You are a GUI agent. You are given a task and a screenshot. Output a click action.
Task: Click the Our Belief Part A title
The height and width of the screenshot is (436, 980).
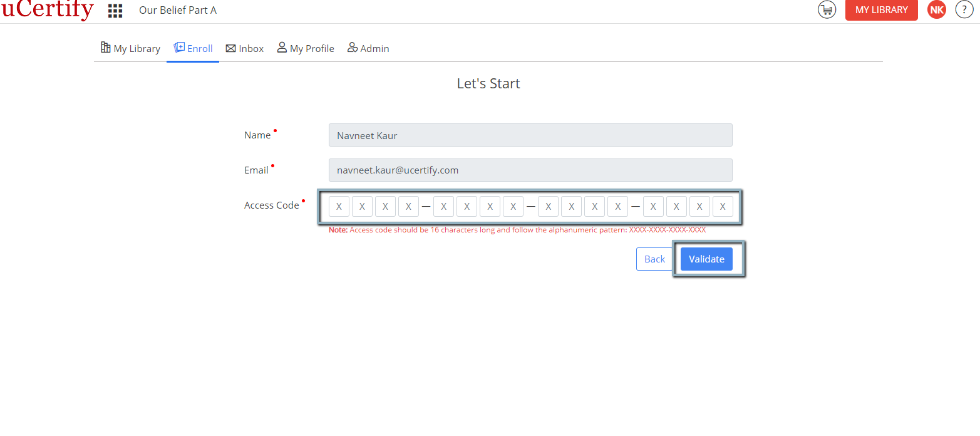coord(178,10)
